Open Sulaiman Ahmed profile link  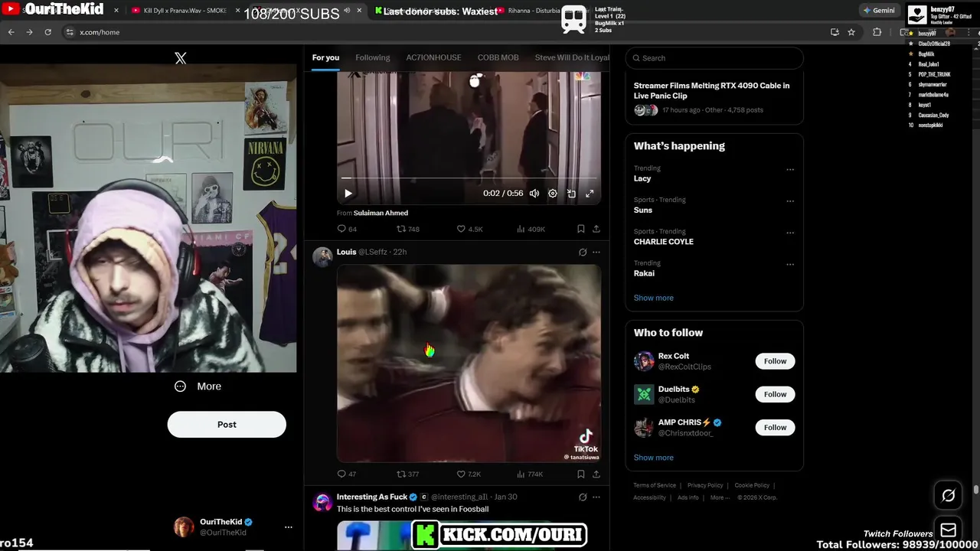pyautogui.click(x=381, y=213)
